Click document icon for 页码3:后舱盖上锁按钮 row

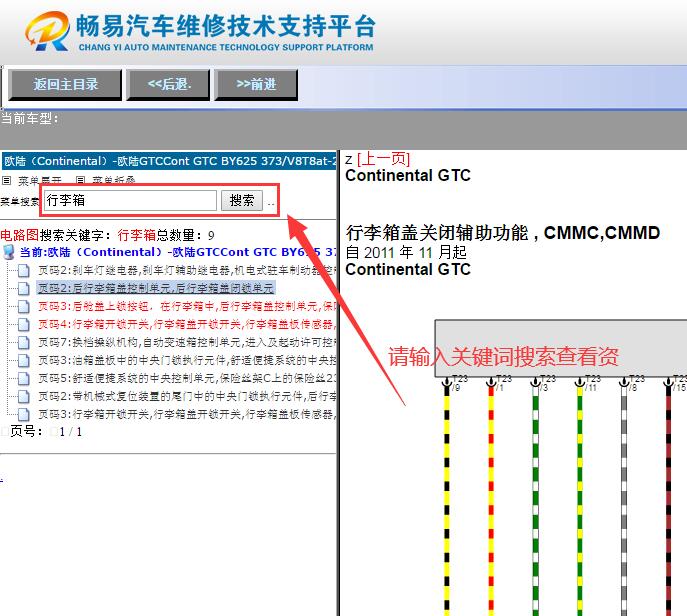[23, 306]
